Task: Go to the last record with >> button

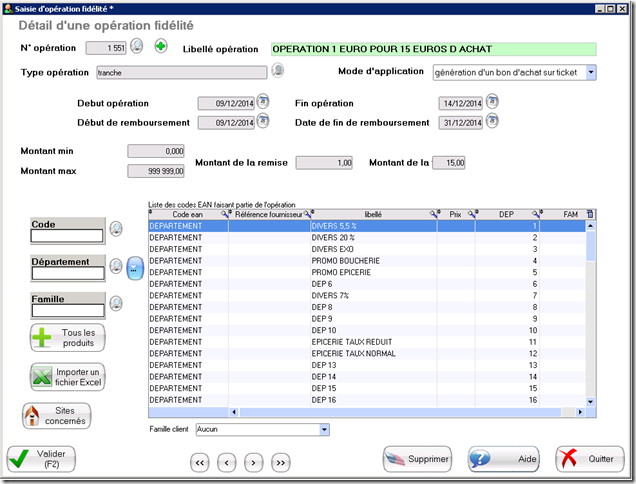Action: pyautogui.click(x=280, y=462)
